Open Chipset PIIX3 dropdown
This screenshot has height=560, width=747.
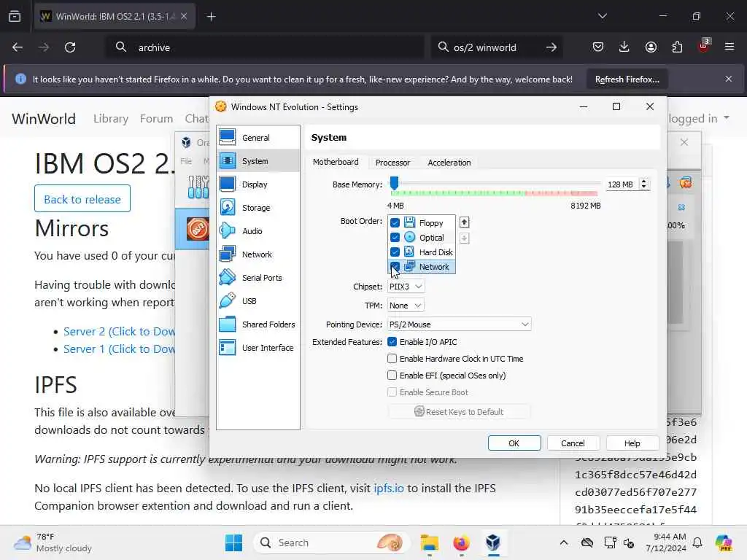[x=406, y=287]
